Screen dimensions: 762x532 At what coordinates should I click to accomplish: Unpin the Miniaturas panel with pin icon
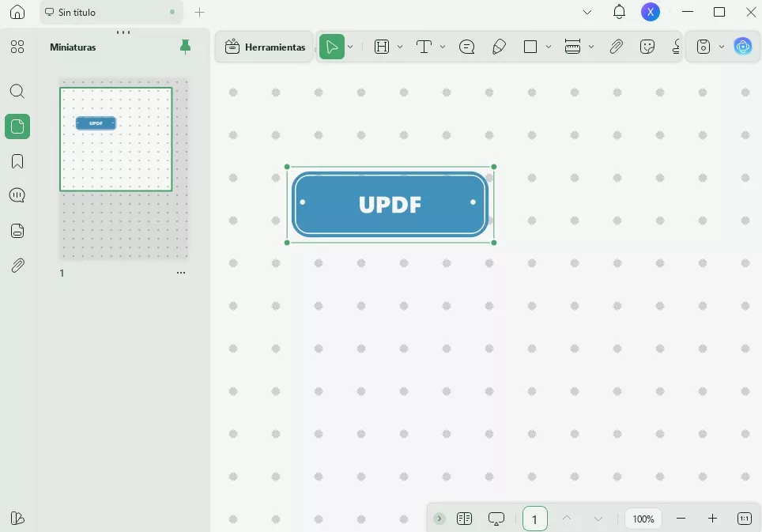(185, 47)
